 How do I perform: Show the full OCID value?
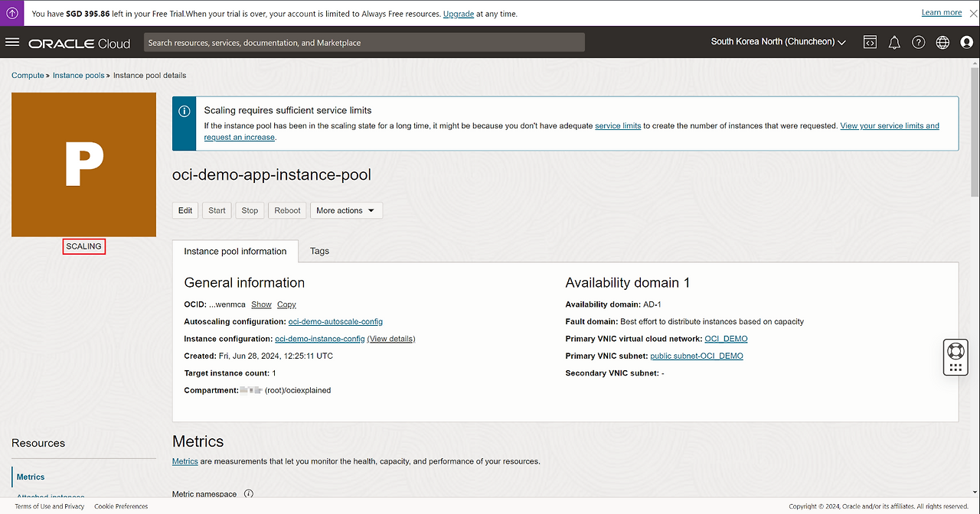[x=261, y=304]
